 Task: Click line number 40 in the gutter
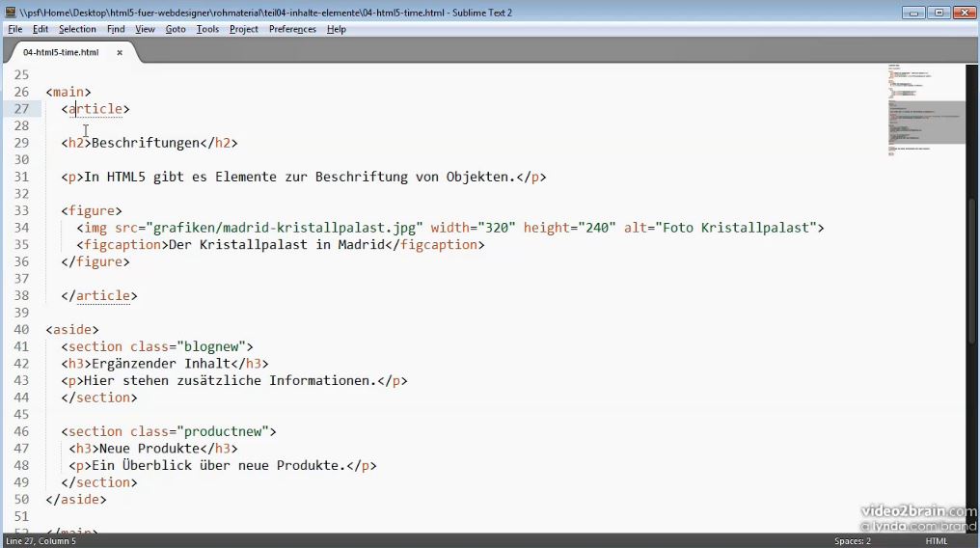click(21, 329)
